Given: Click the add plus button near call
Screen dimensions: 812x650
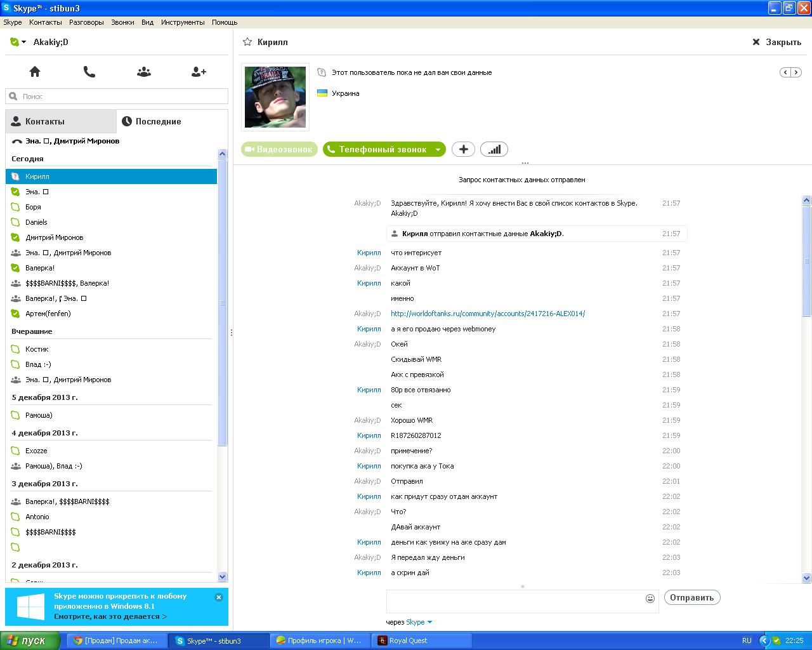Looking at the screenshot, I should click(x=463, y=149).
